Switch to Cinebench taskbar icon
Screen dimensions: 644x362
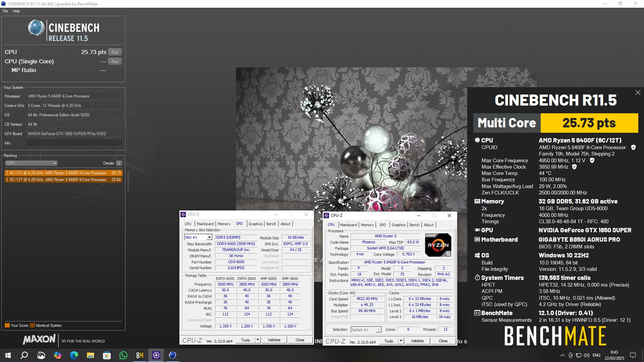pos(172,355)
